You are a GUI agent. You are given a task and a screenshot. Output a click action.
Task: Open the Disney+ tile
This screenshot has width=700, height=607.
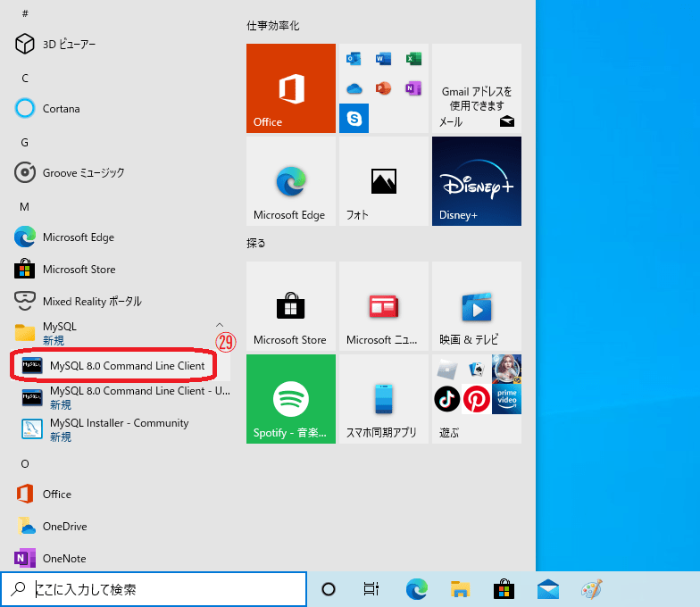coord(477,180)
